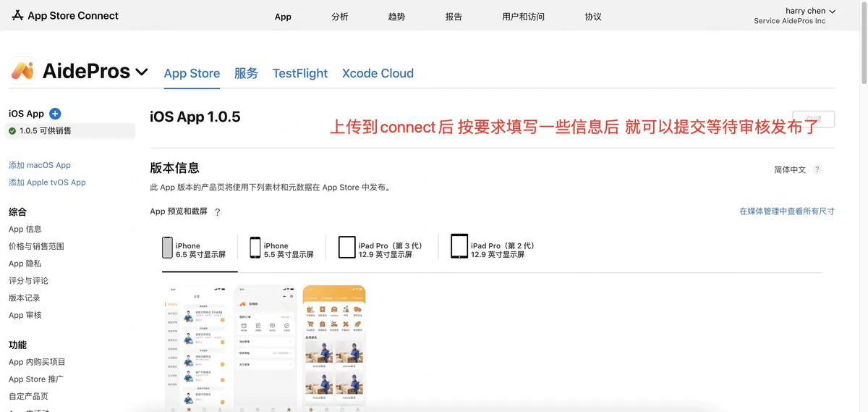Open App Store 推广 in sidebar

(x=36, y=379)
